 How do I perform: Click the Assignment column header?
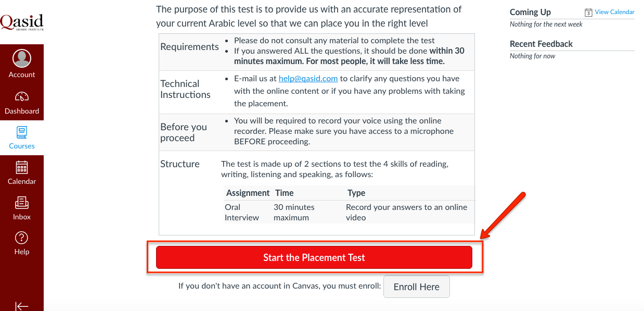point(248,193)
